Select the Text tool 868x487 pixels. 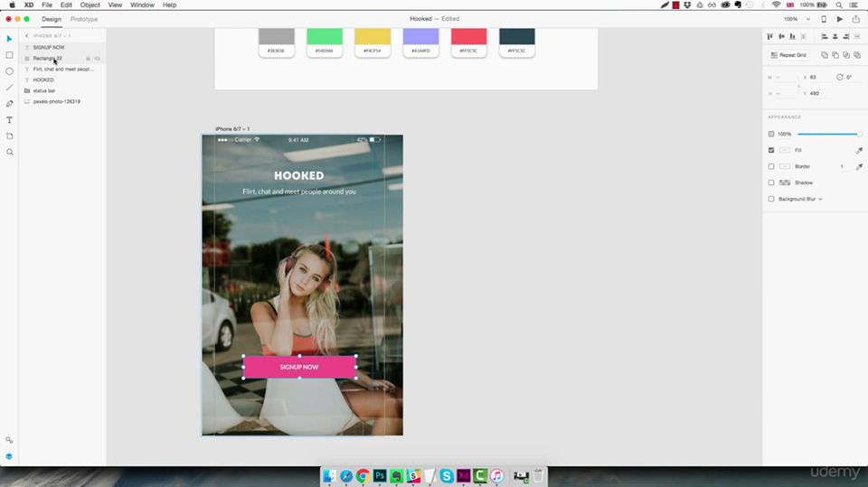click(10, 120)
